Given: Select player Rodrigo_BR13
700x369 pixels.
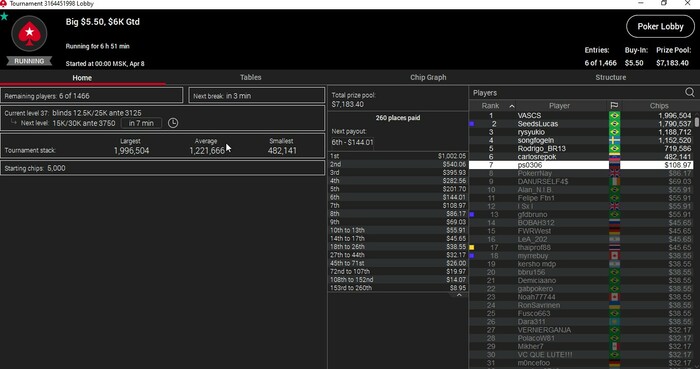Looking at the screenshot, I should point(582,149).
